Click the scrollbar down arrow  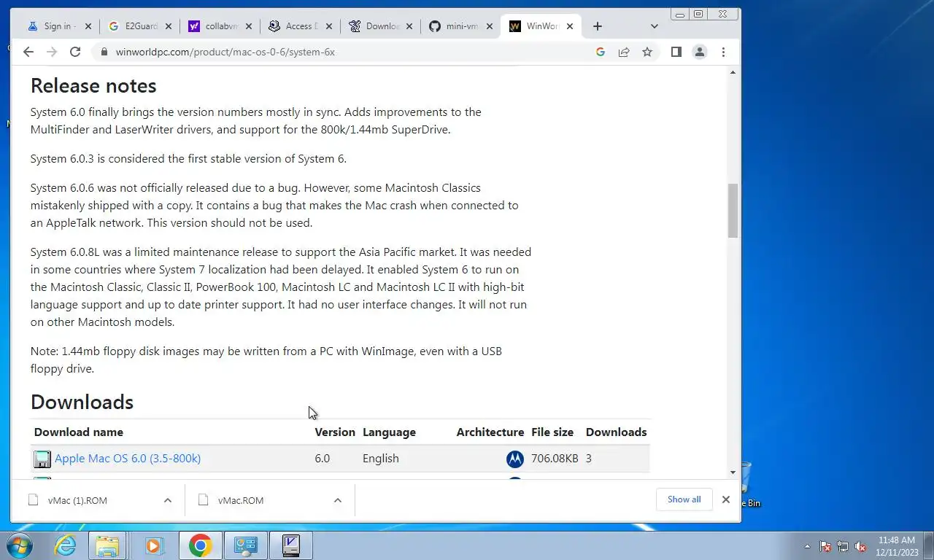click(733, 472)
